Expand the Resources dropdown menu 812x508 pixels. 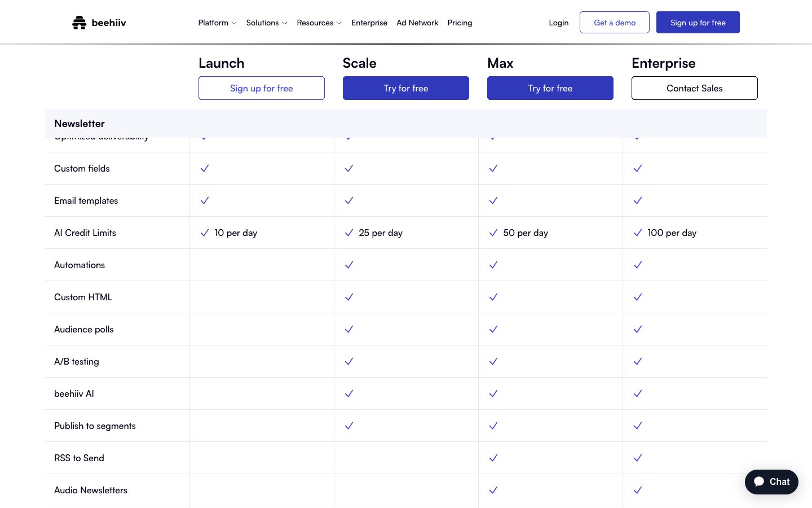pyautogui.click(x=319, y=23)
